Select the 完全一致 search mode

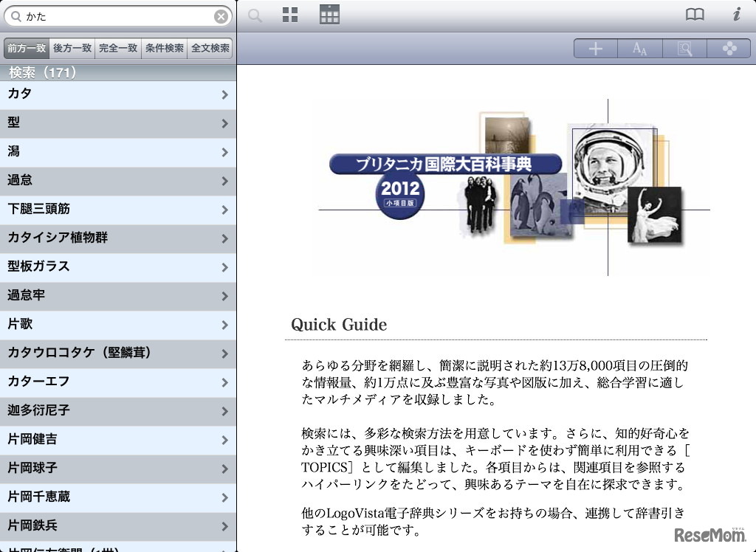click(x=118, y=48)
